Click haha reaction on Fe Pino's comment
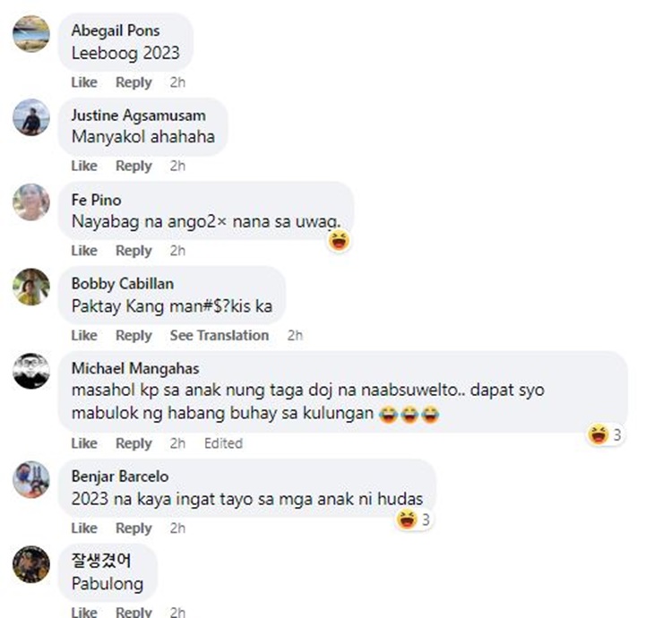The image size is (672, 618). [339, 240]
